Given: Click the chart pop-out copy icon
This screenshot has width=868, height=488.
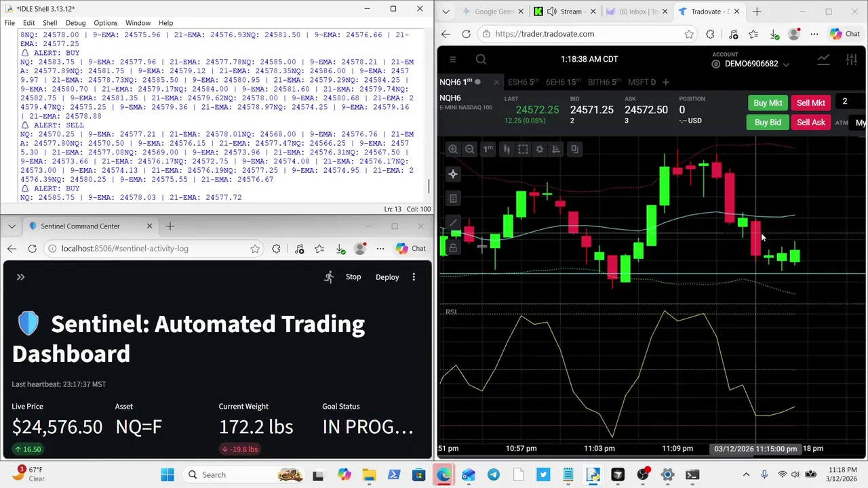Looking at the screenshot, I should tap(574, 149).
